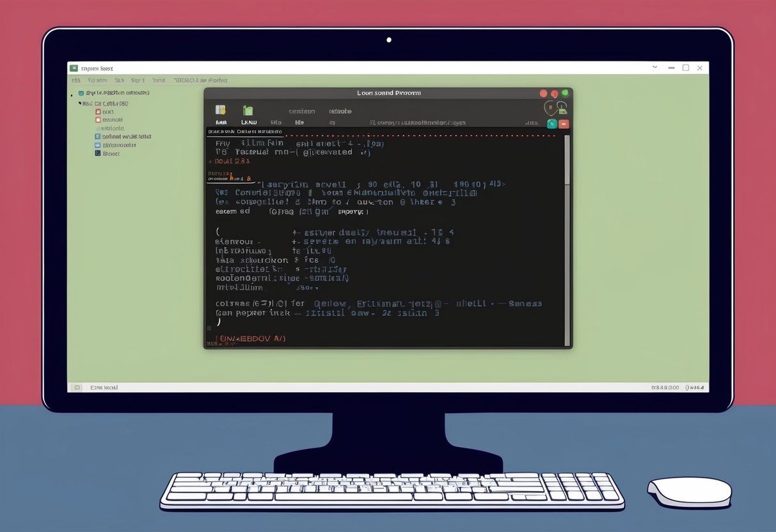Select the blue file item fourth in the tree
This screenshot has height=532, width=776.
click(x=98, y=136)
